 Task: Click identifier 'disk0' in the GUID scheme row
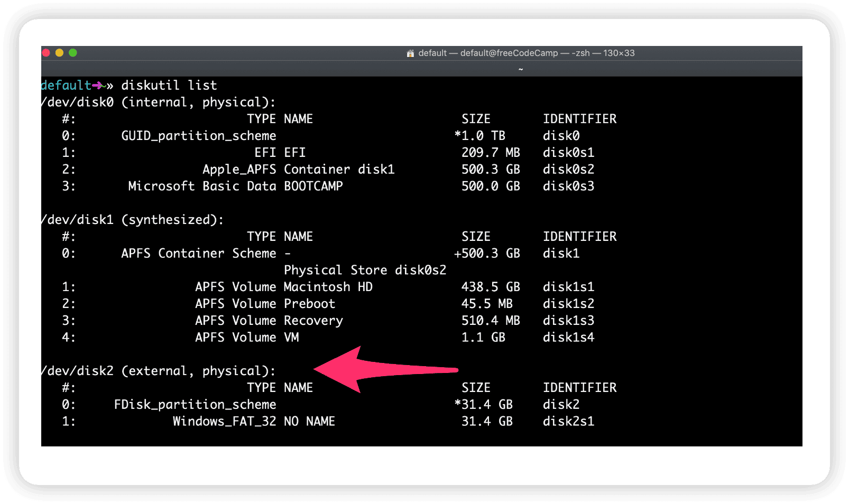point(561,136)
